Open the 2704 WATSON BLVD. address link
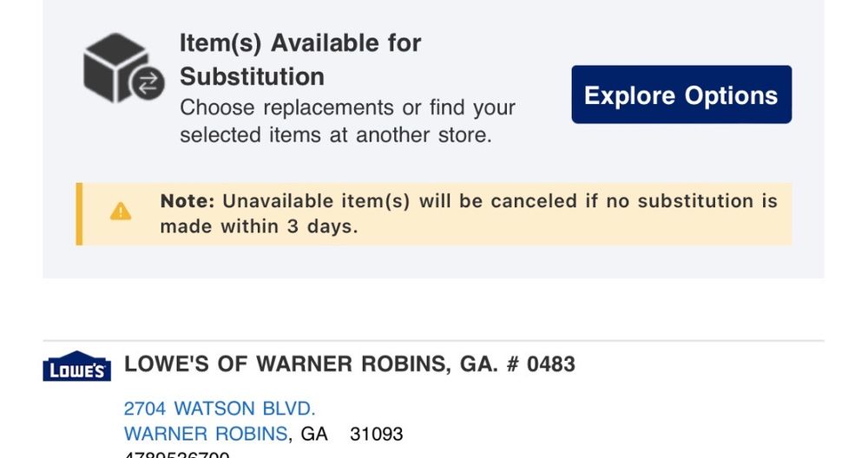 click(220, 409)
